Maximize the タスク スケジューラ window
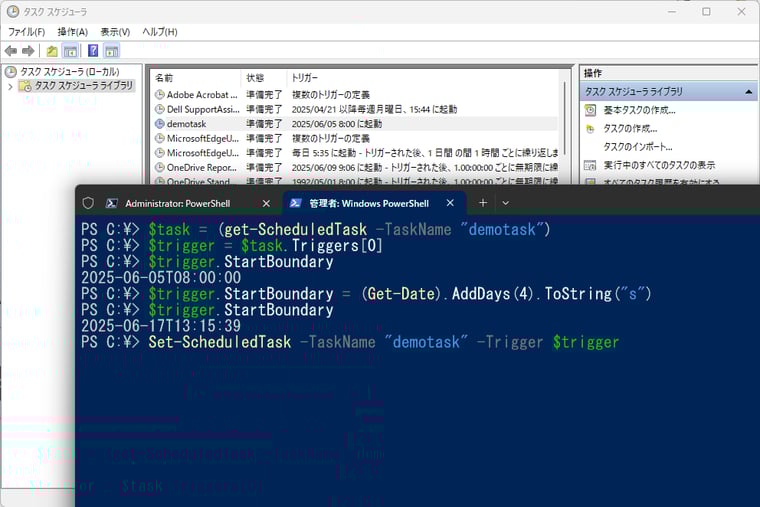Screen dimensions: 760x507 click(x=706, y=12)
